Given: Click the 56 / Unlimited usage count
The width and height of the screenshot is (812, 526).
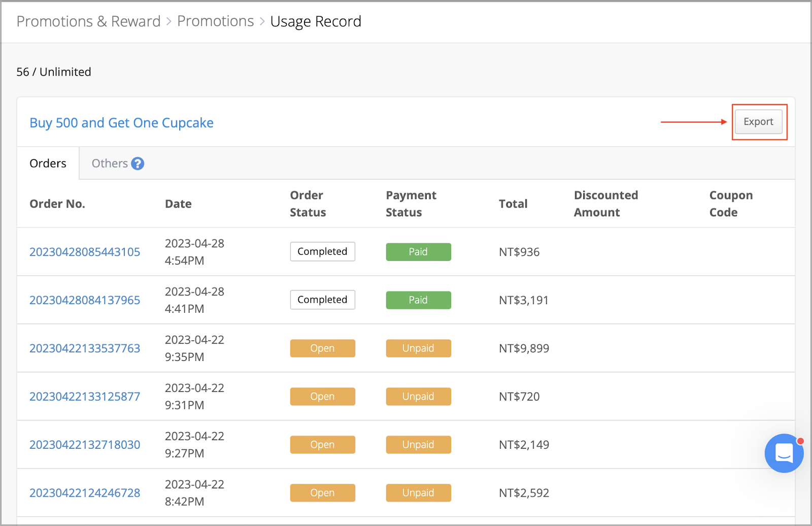Looking at the screenshot, I should [x=54, y=72].
